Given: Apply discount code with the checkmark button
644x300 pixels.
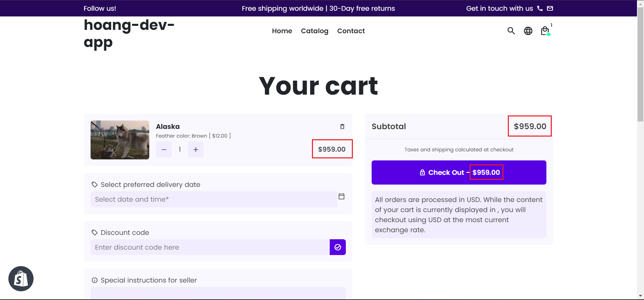Looking at the screenshot, I should point(338,247).
